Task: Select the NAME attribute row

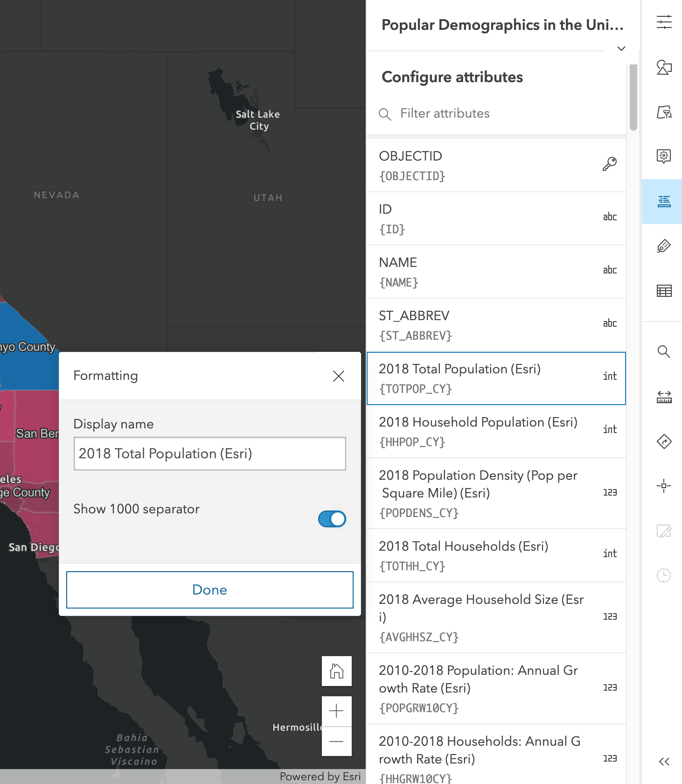Action: click(496, 272)
